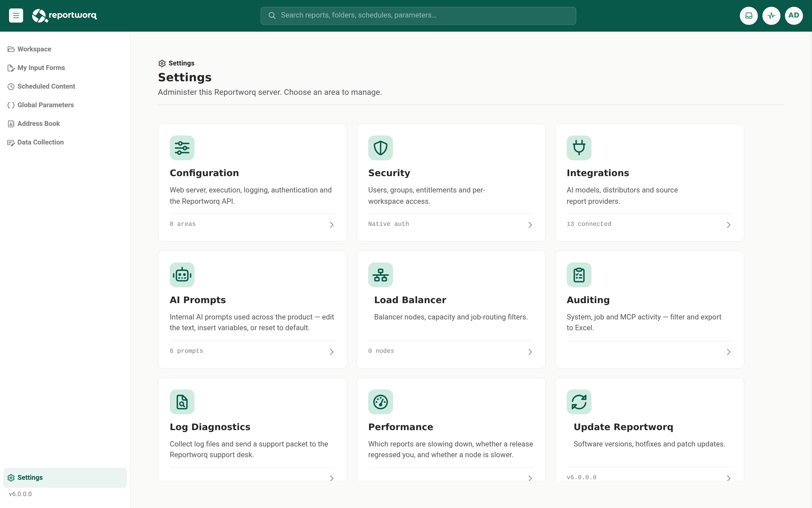
Task: Click the Settings breadcrumb label
Action: (x=181, y=63)
